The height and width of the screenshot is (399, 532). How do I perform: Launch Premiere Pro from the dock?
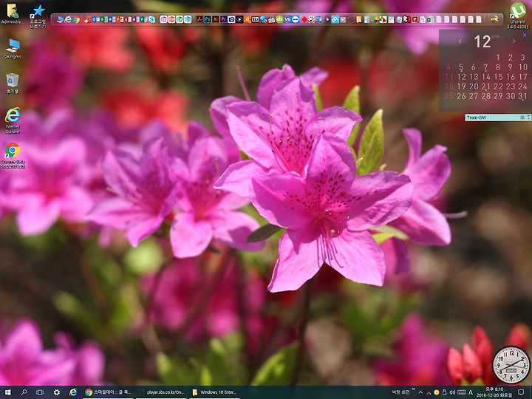click(224, 19)
